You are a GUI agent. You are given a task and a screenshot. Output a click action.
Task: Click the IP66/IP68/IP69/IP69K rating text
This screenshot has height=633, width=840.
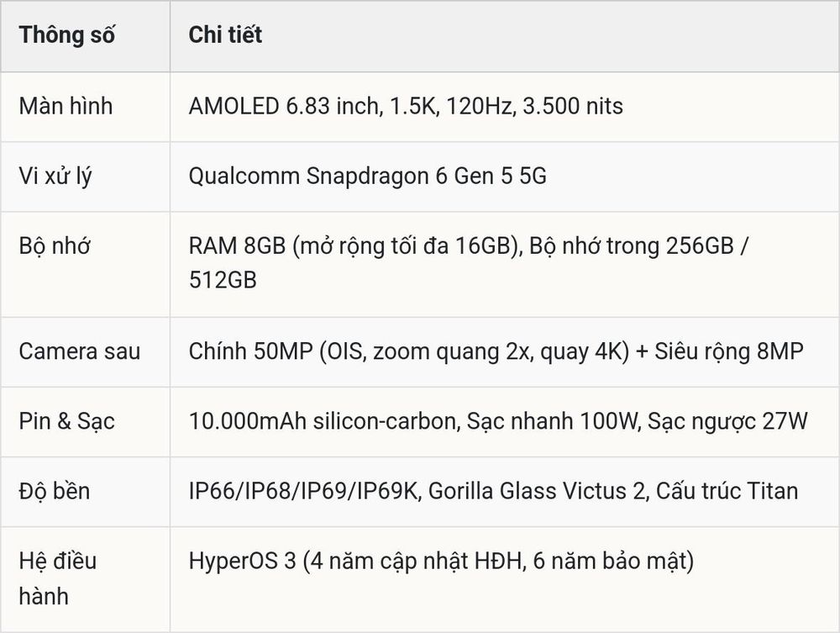[302, 491]
